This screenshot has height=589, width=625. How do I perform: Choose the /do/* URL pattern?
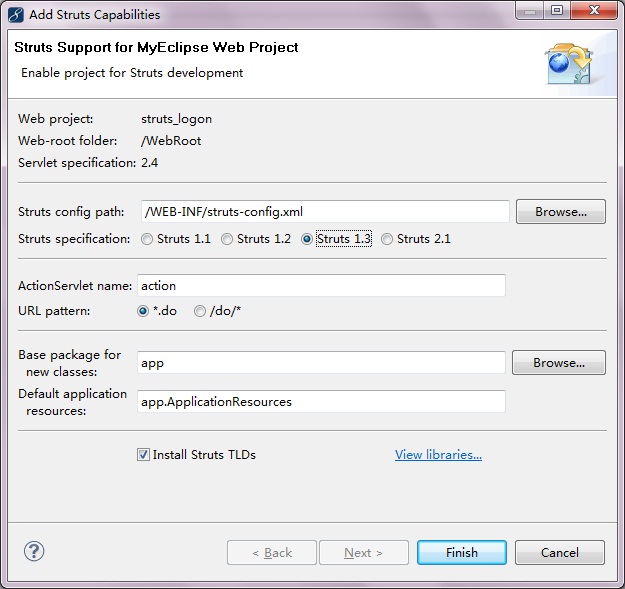[201, 311]
